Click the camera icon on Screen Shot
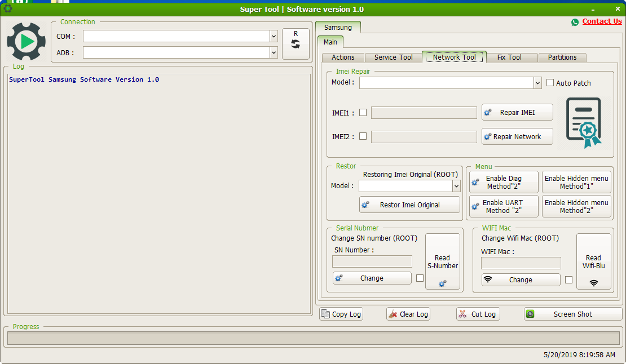Screen dimensions: 626x364 point(531,313)
